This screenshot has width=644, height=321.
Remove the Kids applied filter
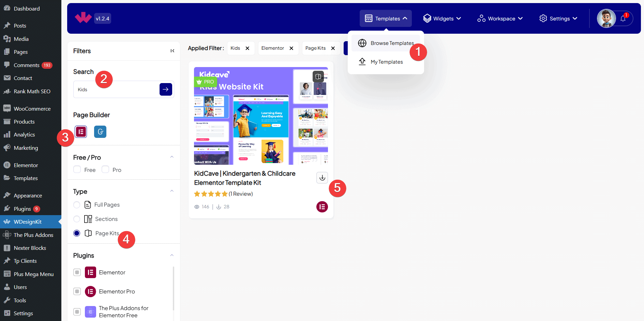coord(248,48)
